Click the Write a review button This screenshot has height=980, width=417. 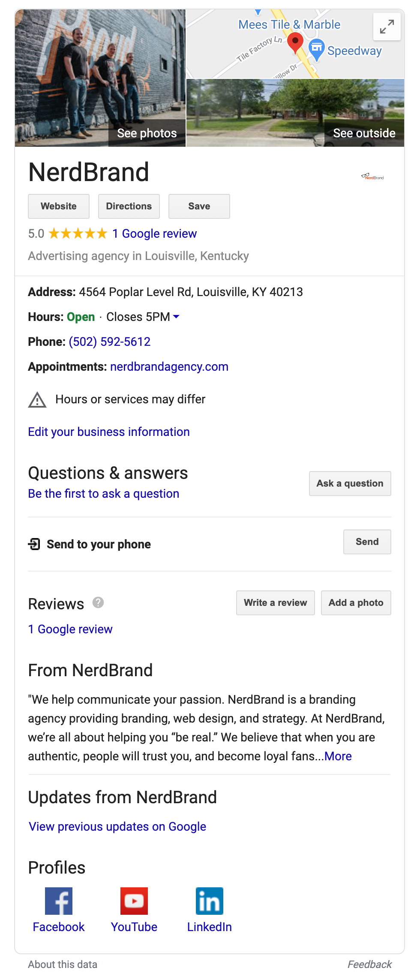click(276, 603)
